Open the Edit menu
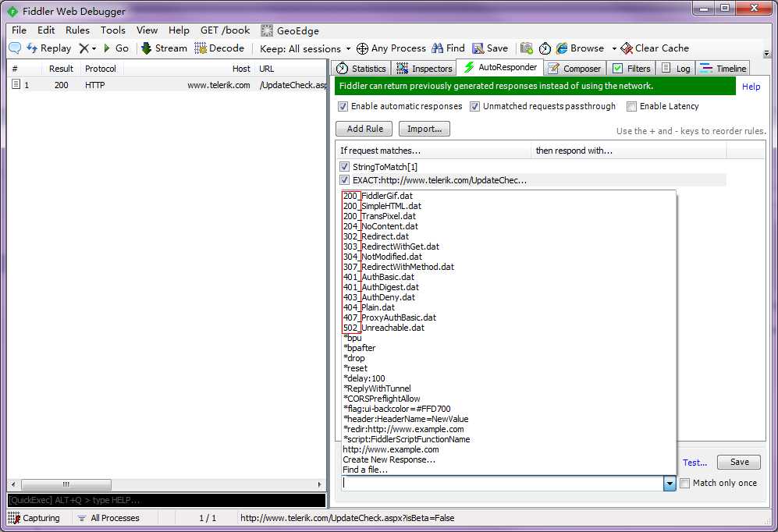 [x=46, y=30]
